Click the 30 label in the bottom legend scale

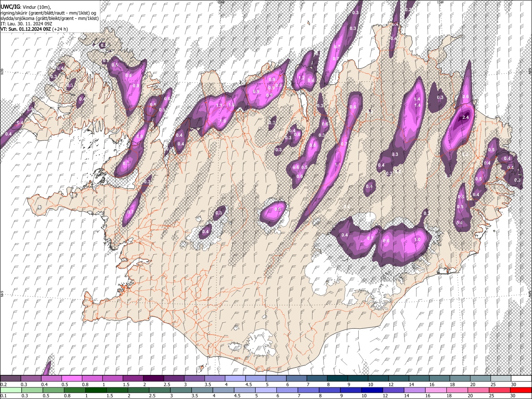[513, 396]
